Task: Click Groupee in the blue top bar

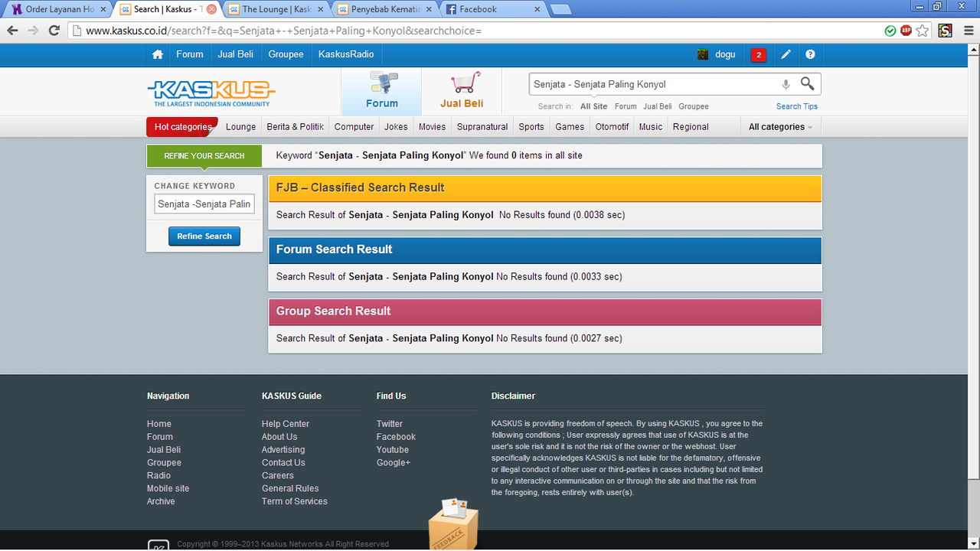Action: tap(286, 54)
